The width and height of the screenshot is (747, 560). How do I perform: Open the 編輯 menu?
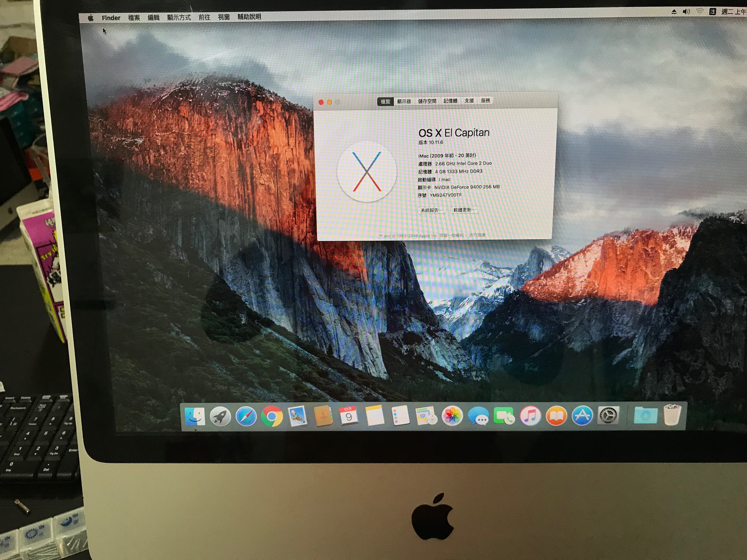click(153, 18)
